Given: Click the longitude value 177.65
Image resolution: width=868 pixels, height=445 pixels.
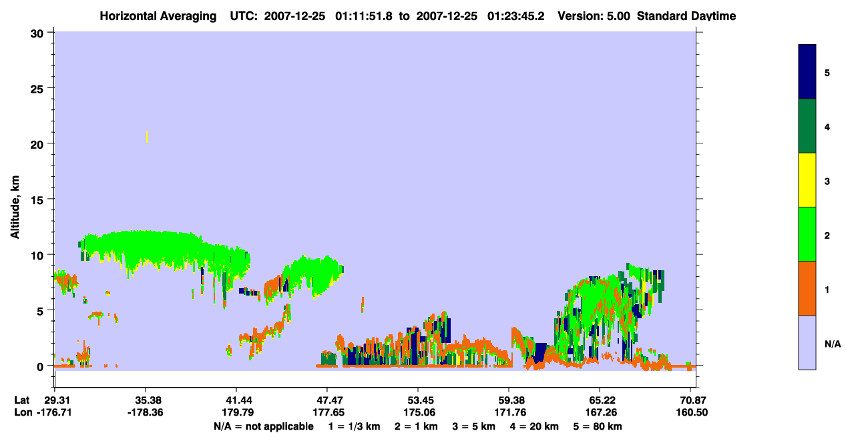Looking at the screenshot, I should [327, 412].
